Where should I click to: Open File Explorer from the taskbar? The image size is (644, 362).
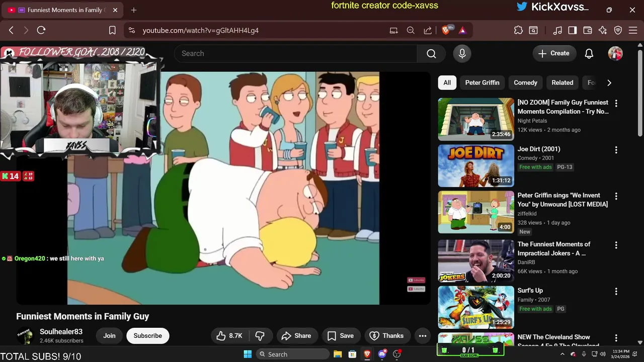coord(338,354)
